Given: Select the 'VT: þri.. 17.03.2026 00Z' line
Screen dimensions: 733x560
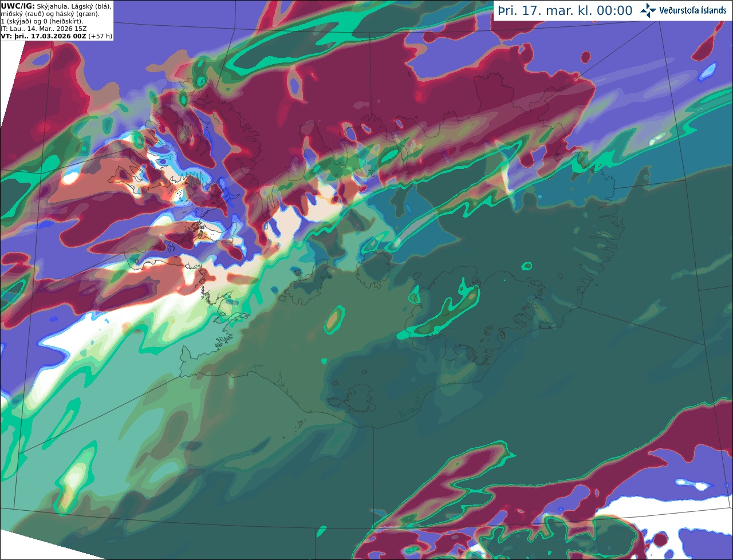Looking at the screenshot, I should click(x=44, y=36).
